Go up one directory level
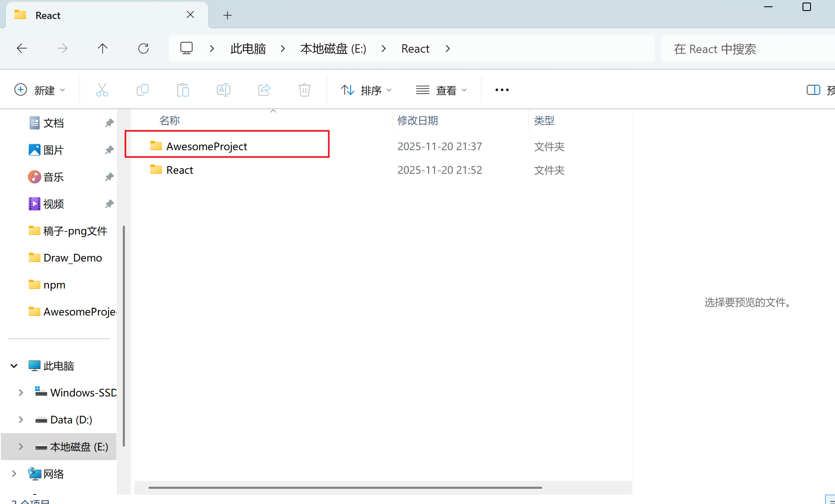The width and height of the screenshot is (835, 504). coord(103,49)
